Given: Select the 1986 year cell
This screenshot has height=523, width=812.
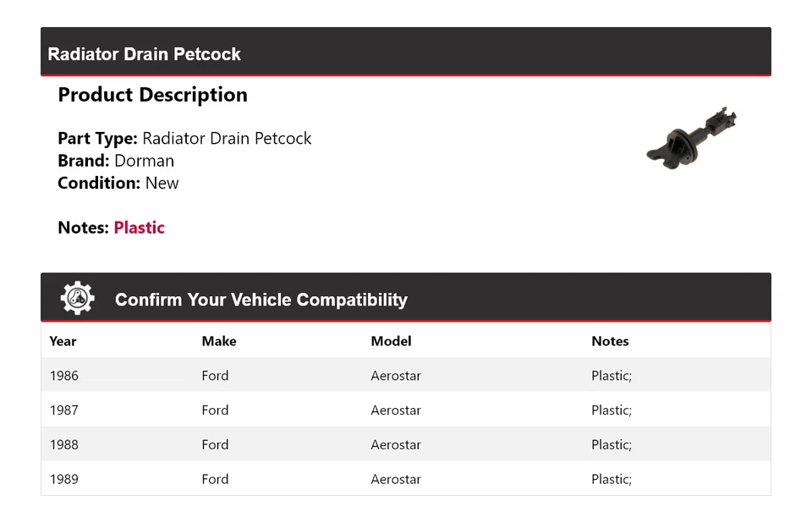Looking at the screenshot, I should pos(63,376).
